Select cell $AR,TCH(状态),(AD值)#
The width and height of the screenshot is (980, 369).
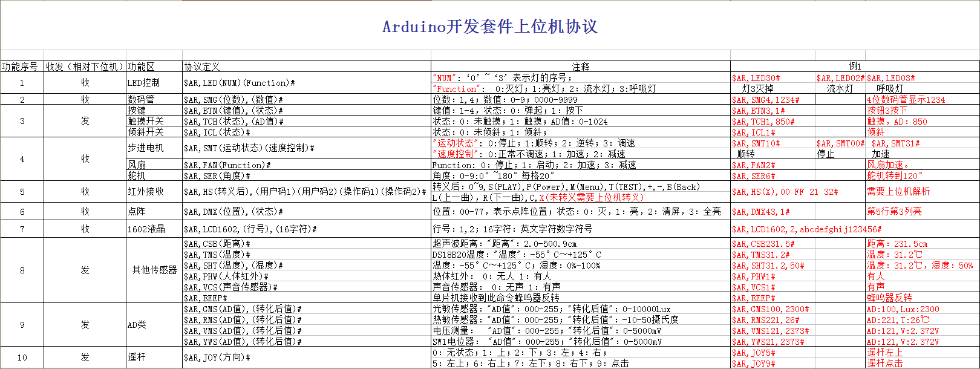[307, 121]
